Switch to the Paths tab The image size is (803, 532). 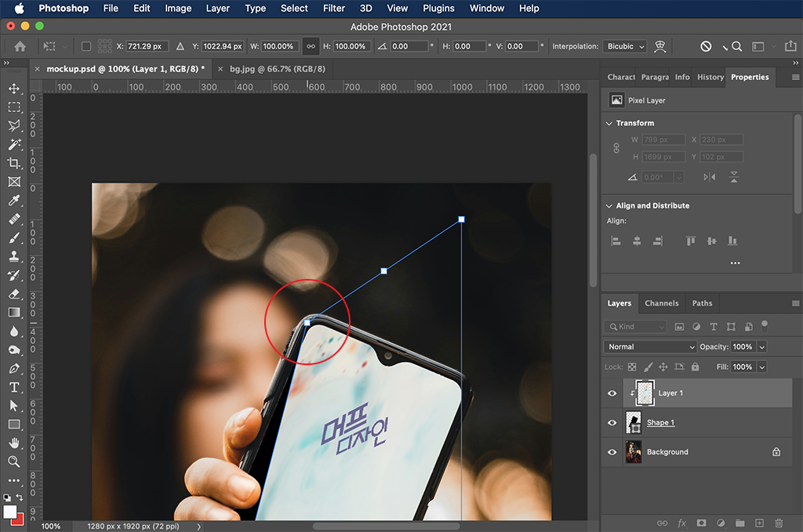(702, 303)
